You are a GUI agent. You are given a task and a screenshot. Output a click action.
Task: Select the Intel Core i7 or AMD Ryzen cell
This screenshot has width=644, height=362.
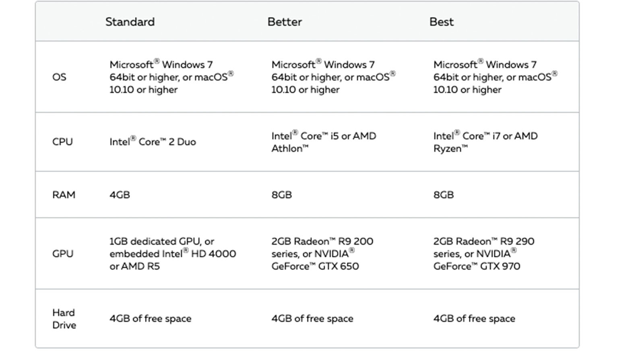pyautogui.click(x=485, y=142)
